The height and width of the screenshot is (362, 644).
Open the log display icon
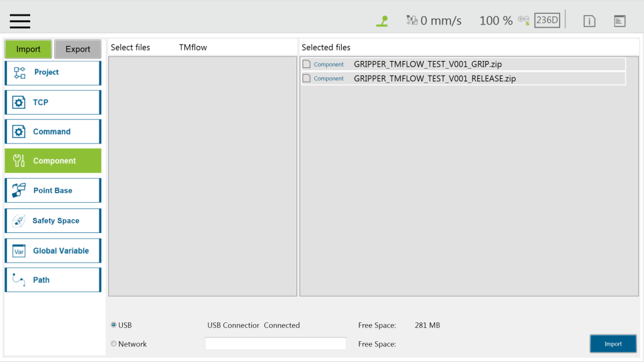coord(620,21)
